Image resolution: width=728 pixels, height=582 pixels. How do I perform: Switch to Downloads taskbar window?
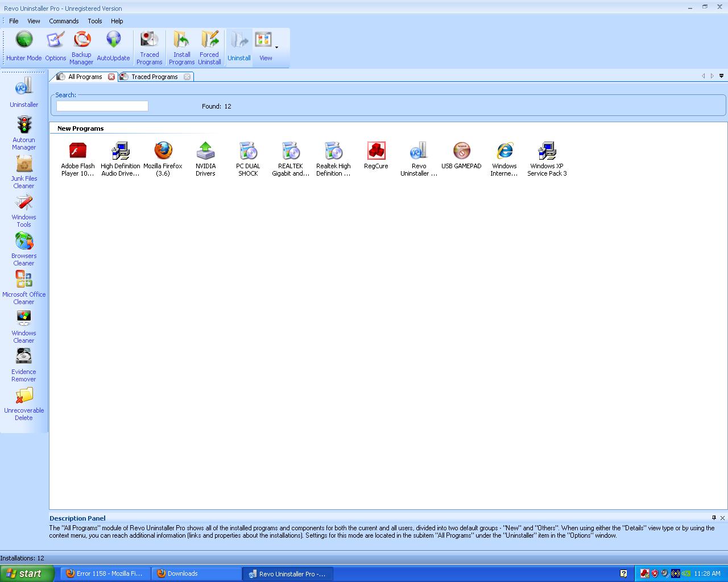click(196, 573)
